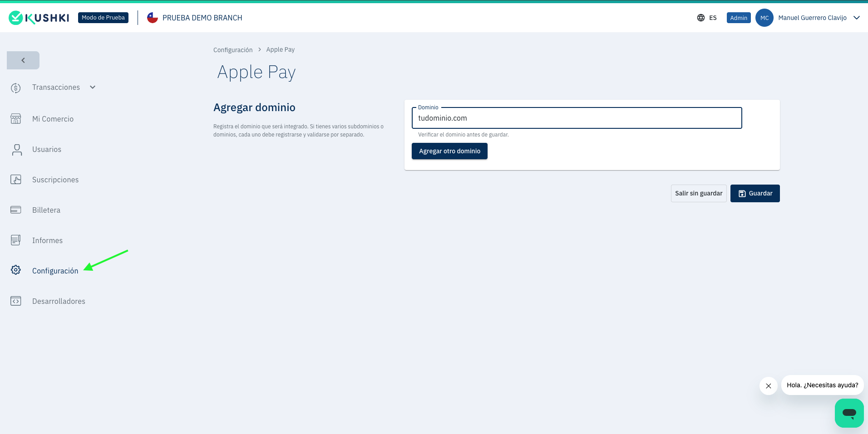This screenshot has height=434, width=868.
Task: Navigate to Configuración via the breadcrumb
Action: click(x=233, y=49)
